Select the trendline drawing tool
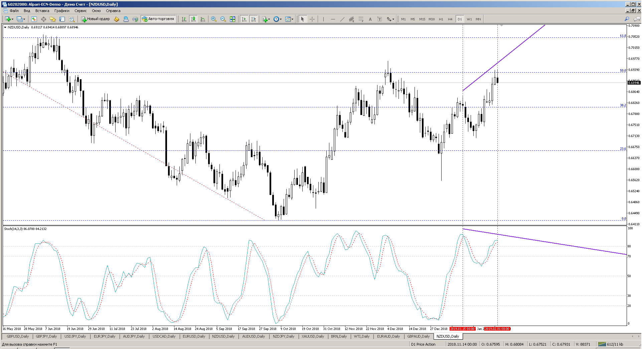Viewport: 644px width, 349px height. pos(342,19)
